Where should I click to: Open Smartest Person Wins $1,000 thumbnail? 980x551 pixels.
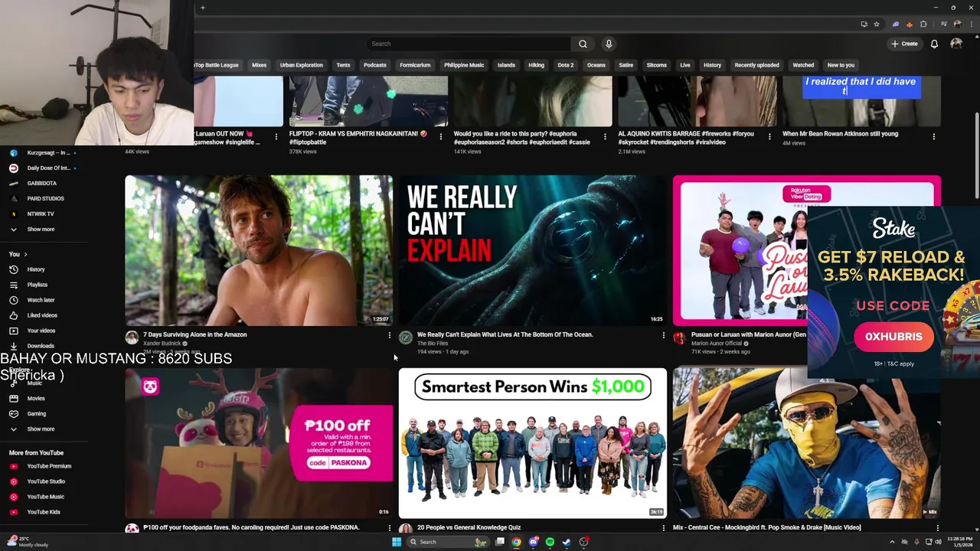[533, 443]
